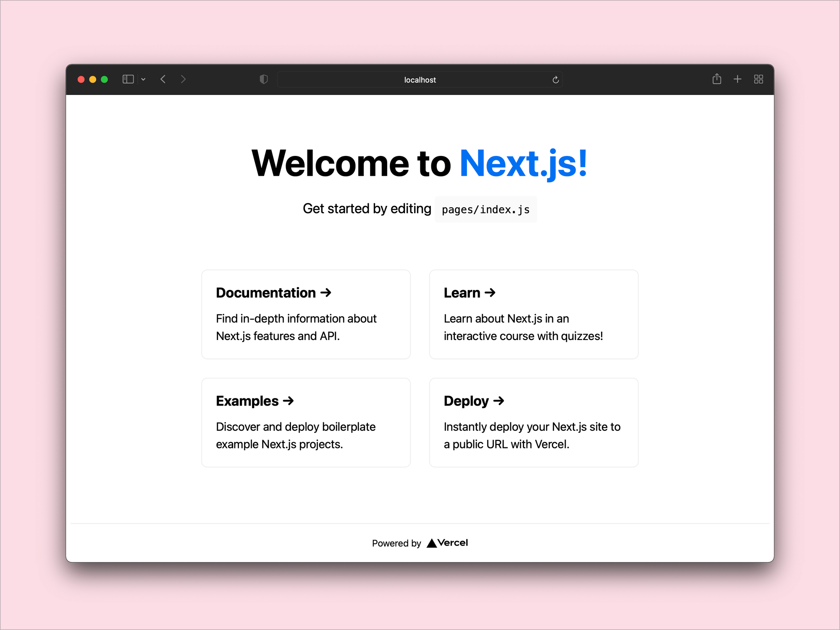Viewport: 840px width, 630px height.
Task: Open the Learn interactive course card
Action: tap(533, 314)
